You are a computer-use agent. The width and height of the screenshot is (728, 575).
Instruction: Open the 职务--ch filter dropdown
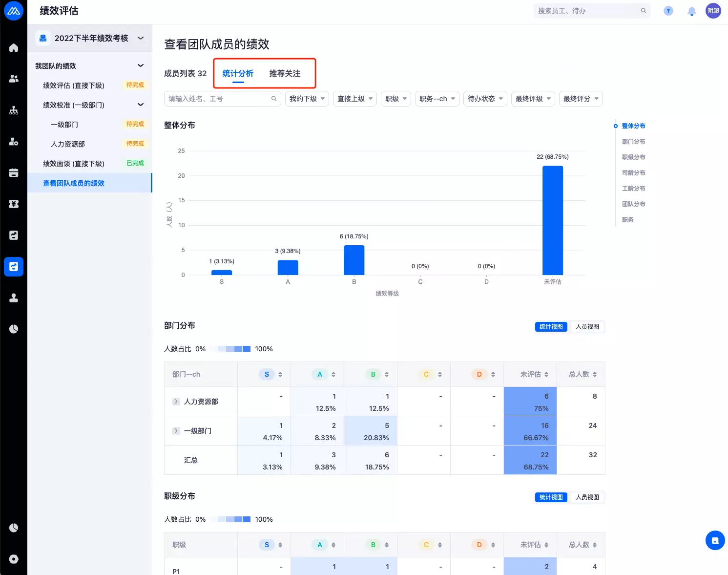coord(437,99)
